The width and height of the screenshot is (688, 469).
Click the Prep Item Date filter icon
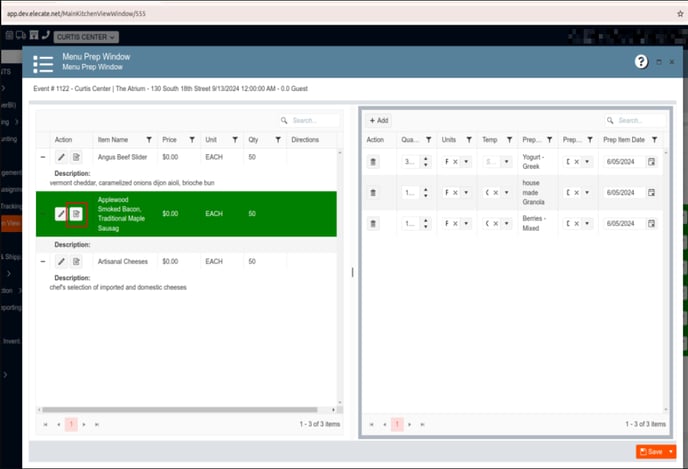tap(655, 140)
